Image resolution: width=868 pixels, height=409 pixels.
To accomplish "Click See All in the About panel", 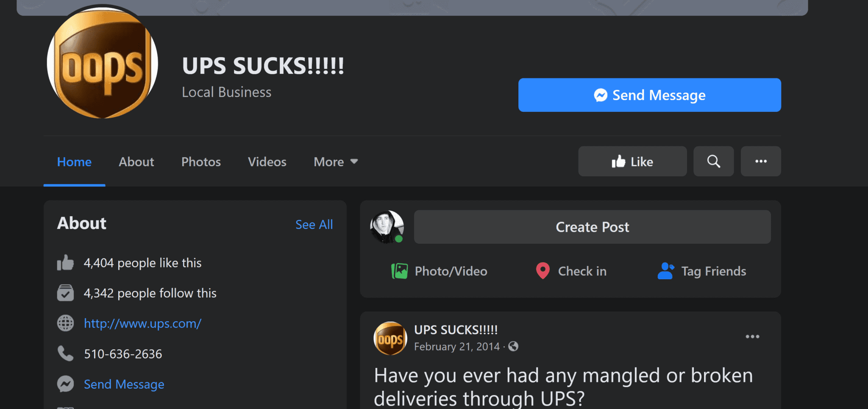I will tap(314, 224).
